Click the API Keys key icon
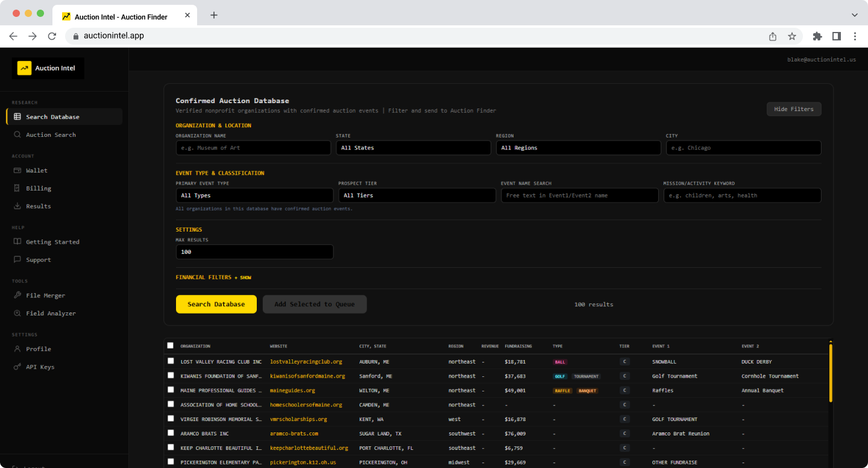Image resolution: width=868 pixels, height=468 pixels. pos(17,367)
